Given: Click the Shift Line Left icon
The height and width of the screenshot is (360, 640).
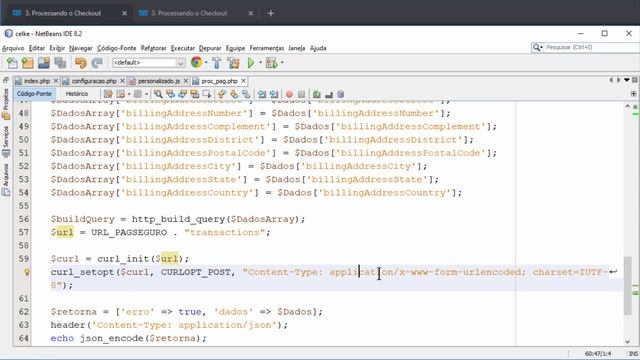Looking at the screenshot, I should point(262,94).
